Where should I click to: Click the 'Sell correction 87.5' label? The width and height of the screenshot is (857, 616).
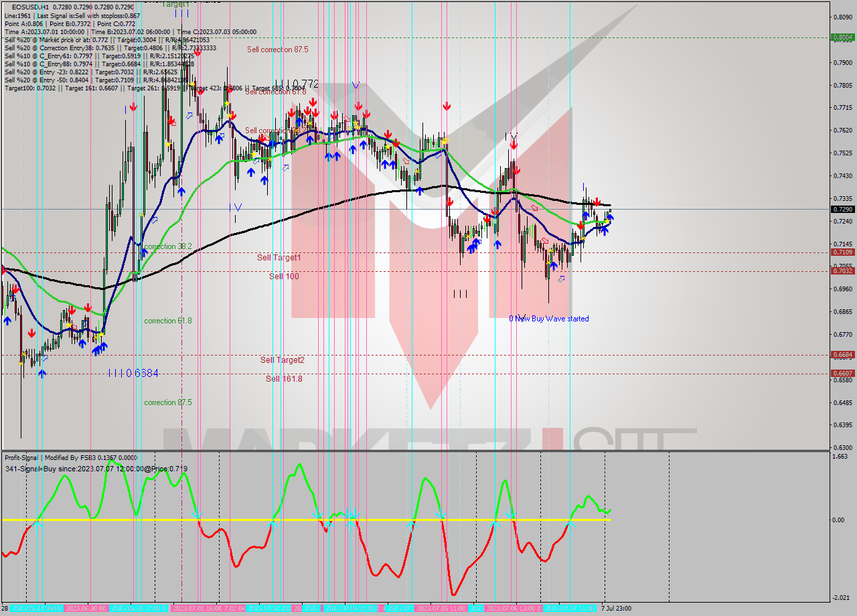[x=277, y=50]
